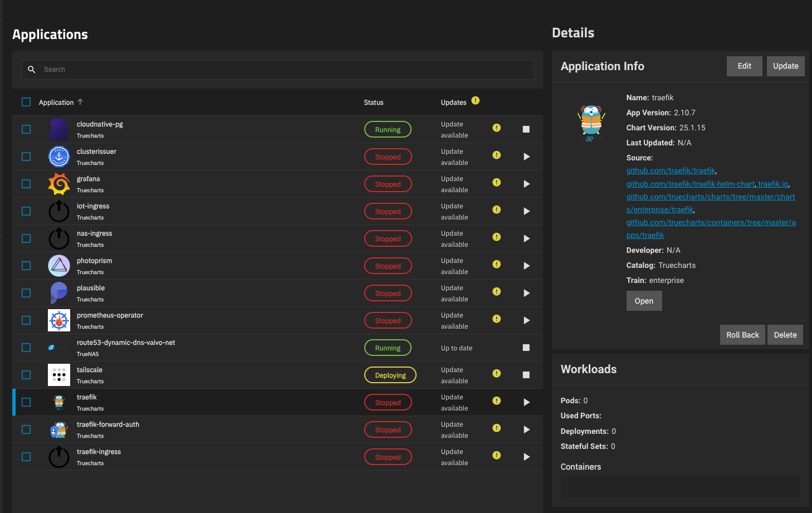Open the traefik-helm-chart source link
The height and width of the screenshot is (513, 812).
pyautogui.click(x=691, y=184)
